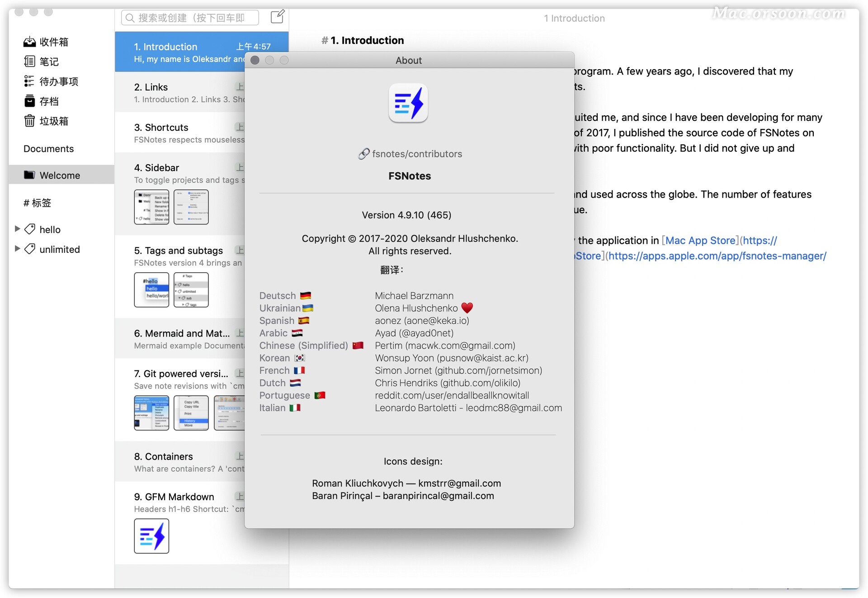Image resolution: width=868 pixels, height=598 pixels.
Task: Open the '7. Git powered versi...' note
Action: pyautogui.click(x=180, y=400)
